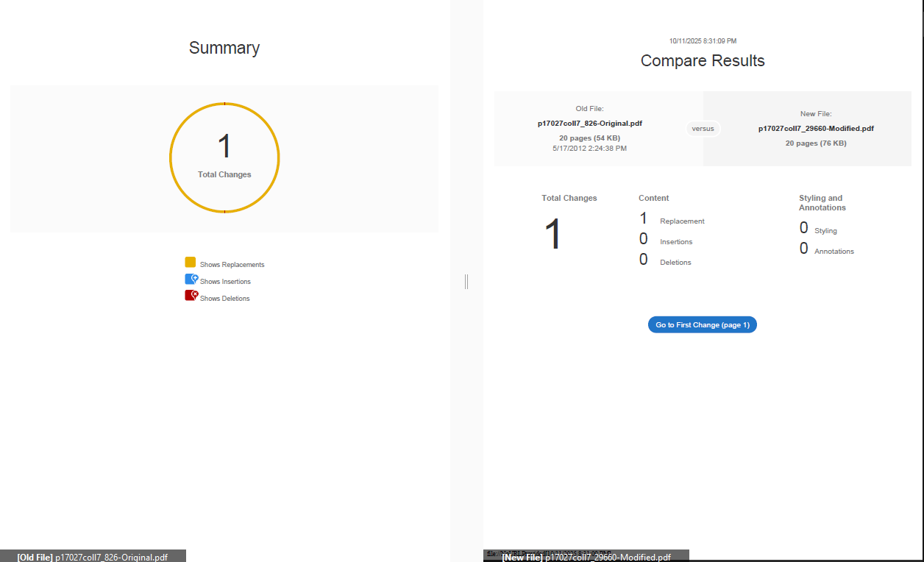Click the Total Changes circle chart
The width and height of the screenshot is (924, 562).
[x=224, y=157]
